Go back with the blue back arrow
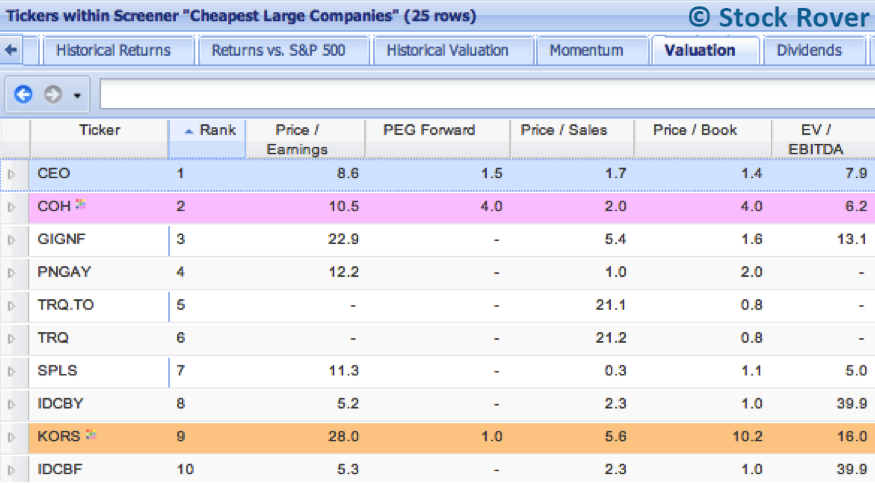The image size is (875, 483). (x=23, y=94)
